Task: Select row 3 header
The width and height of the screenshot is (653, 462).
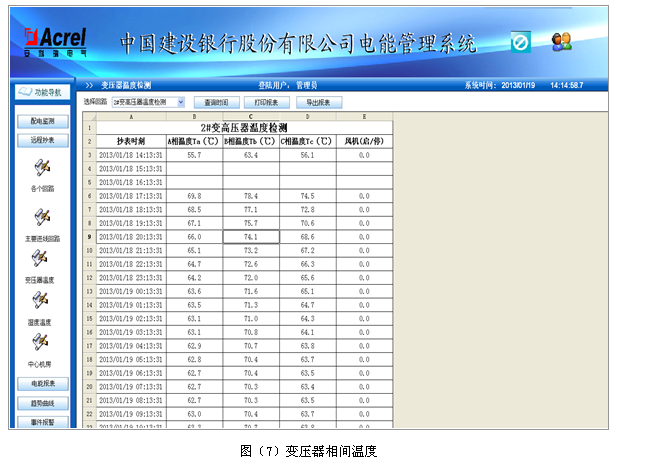Action: tap(90, 155)
